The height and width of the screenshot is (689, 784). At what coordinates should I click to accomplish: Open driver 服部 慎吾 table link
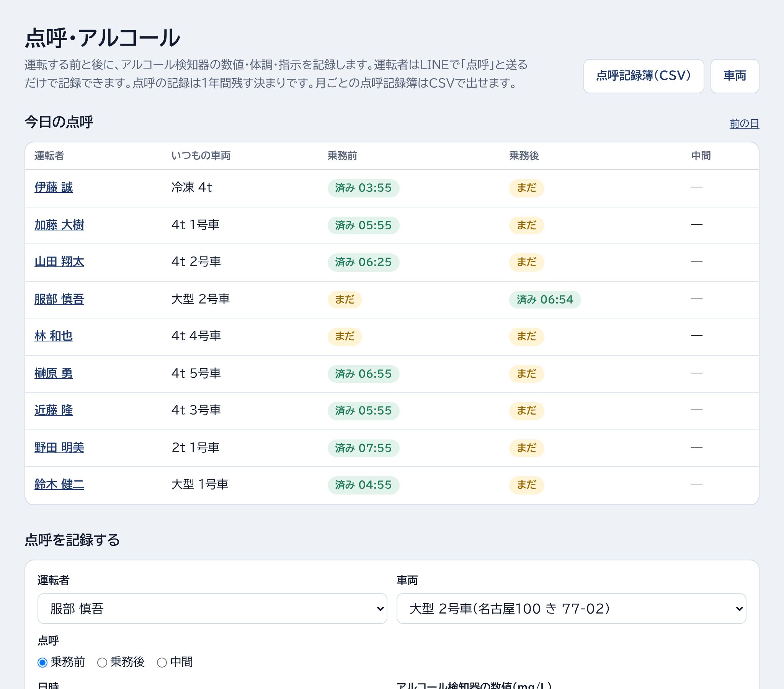(x=59, y=299)
